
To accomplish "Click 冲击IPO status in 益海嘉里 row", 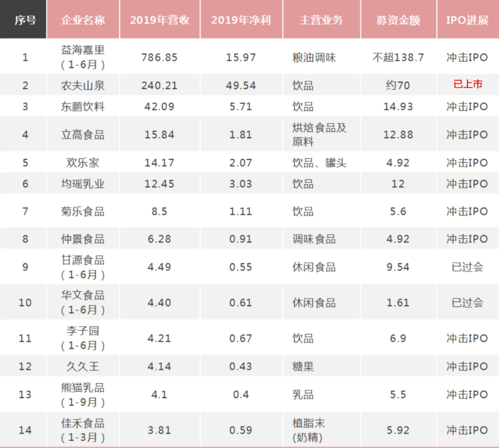I will tap(468, 57).
